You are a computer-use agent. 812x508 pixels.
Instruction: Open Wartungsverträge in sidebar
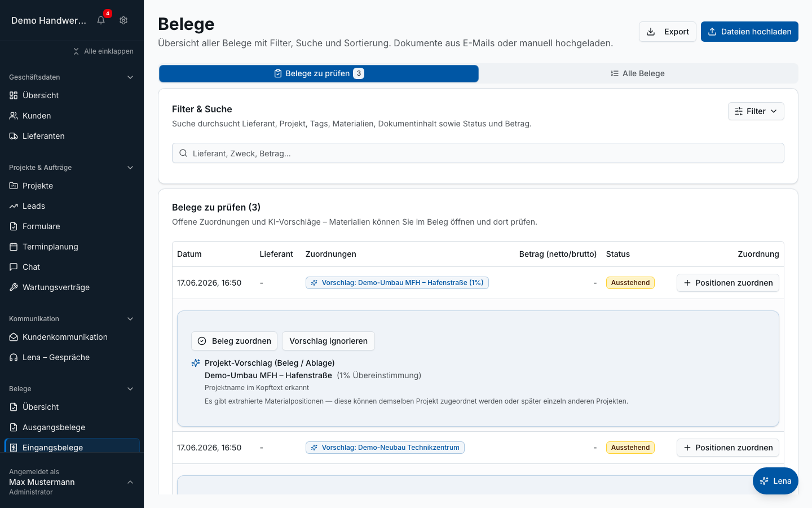coord(72,287)
